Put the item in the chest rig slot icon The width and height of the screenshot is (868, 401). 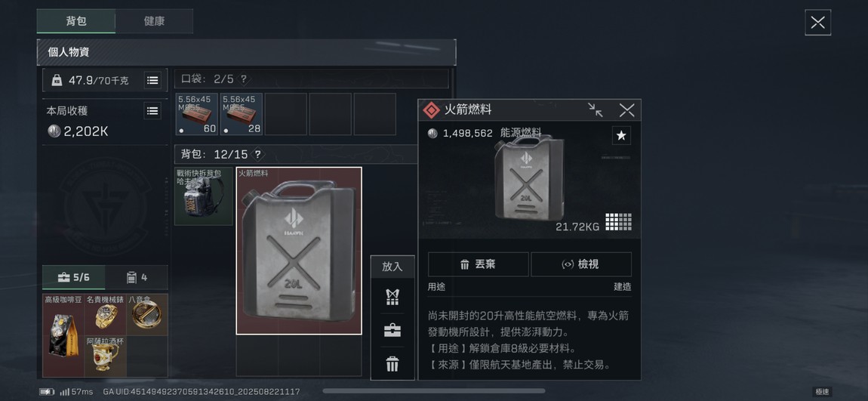[392, 297]
